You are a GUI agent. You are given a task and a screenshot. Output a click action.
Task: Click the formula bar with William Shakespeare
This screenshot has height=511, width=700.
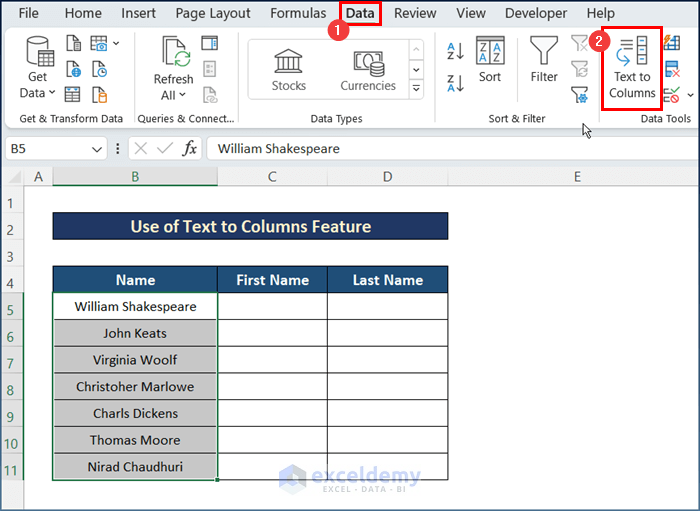click(452, 149)
